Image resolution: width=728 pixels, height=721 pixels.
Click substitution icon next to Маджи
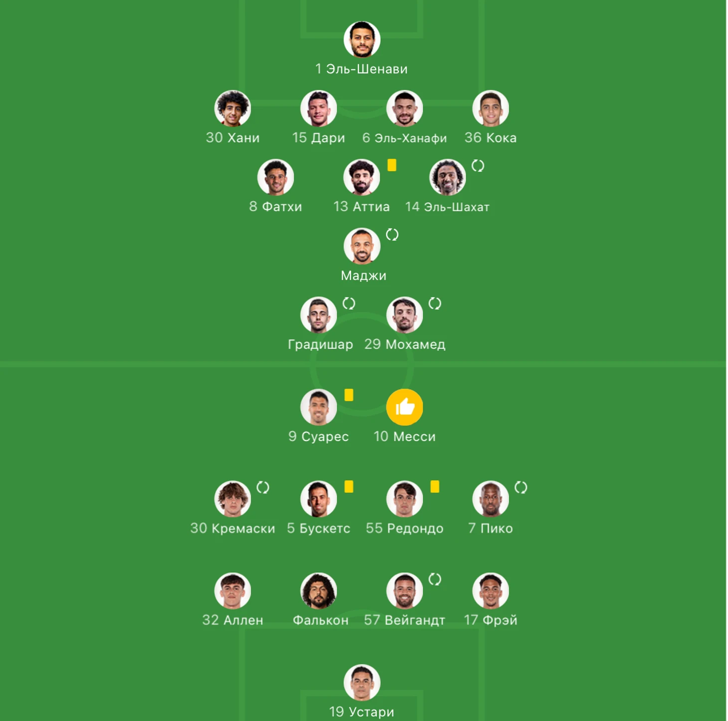click(392, 235)
